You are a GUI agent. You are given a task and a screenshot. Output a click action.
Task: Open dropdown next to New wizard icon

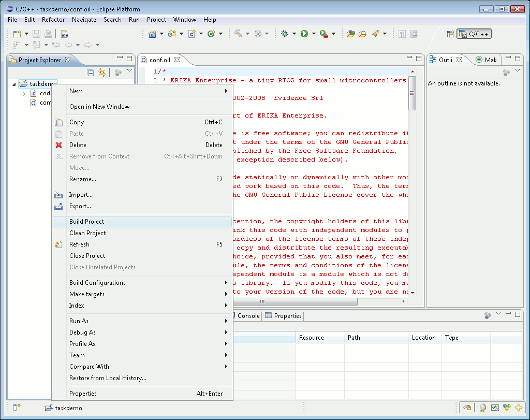(x=26, y=34)
